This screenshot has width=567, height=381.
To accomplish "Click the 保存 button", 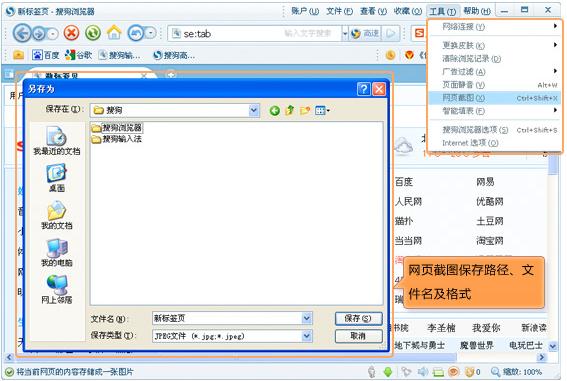I will coord(358,318).
